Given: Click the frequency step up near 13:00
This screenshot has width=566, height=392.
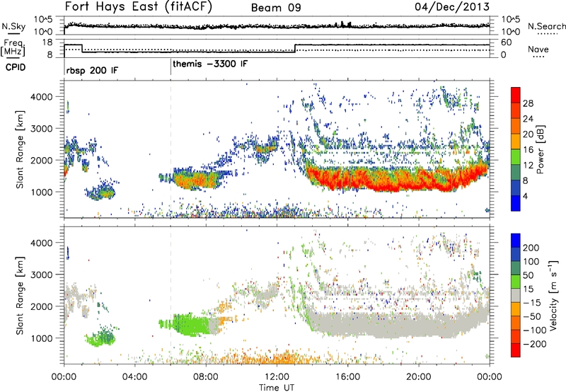Looking at the screenshot, I should (295, 48).
